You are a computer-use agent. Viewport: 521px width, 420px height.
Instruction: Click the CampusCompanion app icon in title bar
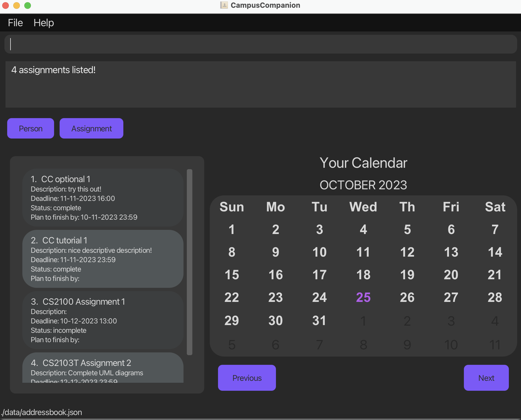pyautogui.click(x=224, y=5)
